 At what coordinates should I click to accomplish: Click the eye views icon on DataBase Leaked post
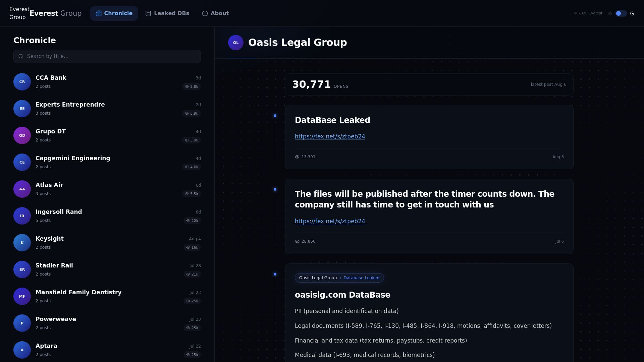coord(297,157)
